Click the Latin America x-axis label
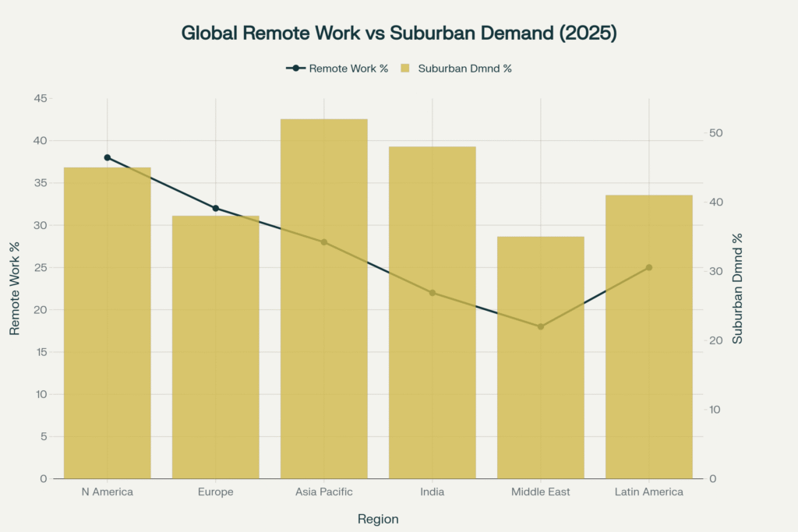The width and height of the screenshot is (798, 532). 648,492
